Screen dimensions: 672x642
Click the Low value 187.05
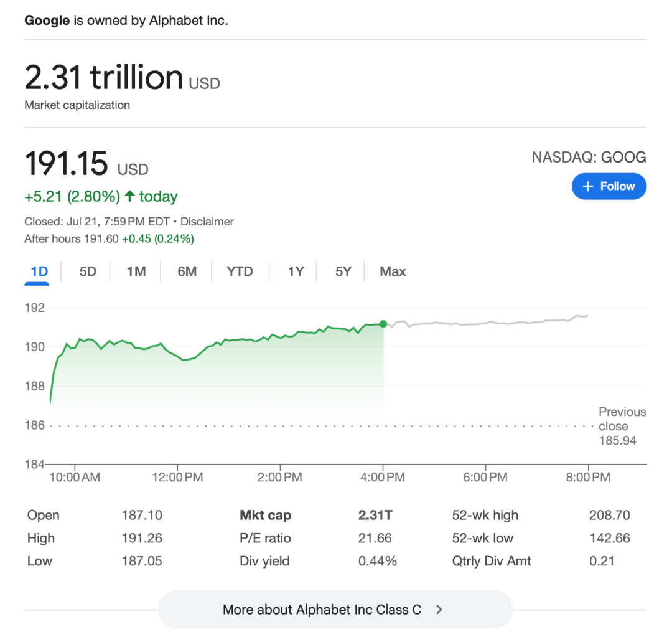tap(142, 561)
